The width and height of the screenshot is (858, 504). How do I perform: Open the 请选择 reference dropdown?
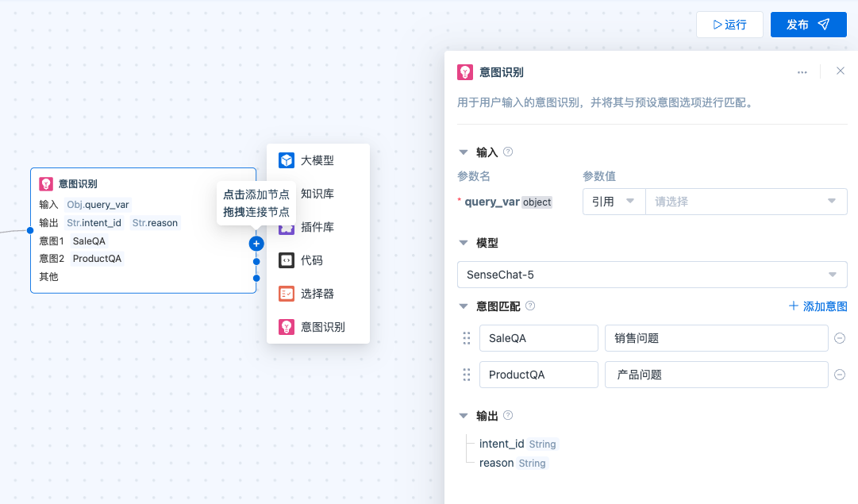pyautogui.click(x=746, y=202)
